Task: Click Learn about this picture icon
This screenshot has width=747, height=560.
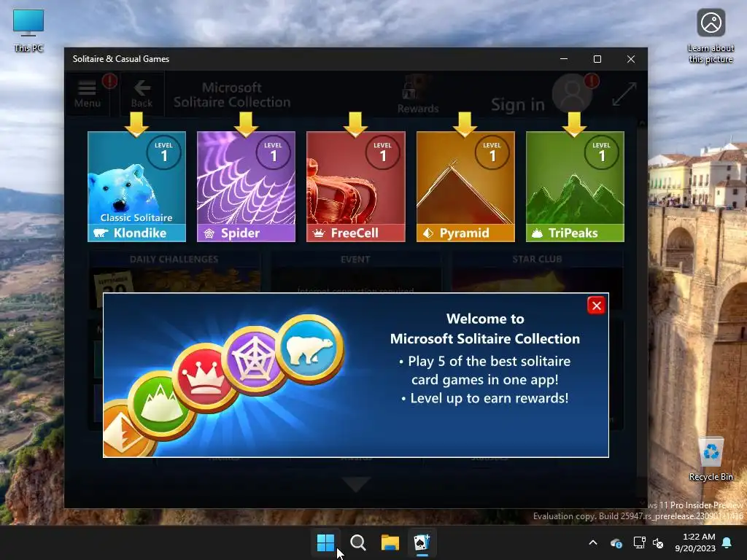Action: click(711, 36)
